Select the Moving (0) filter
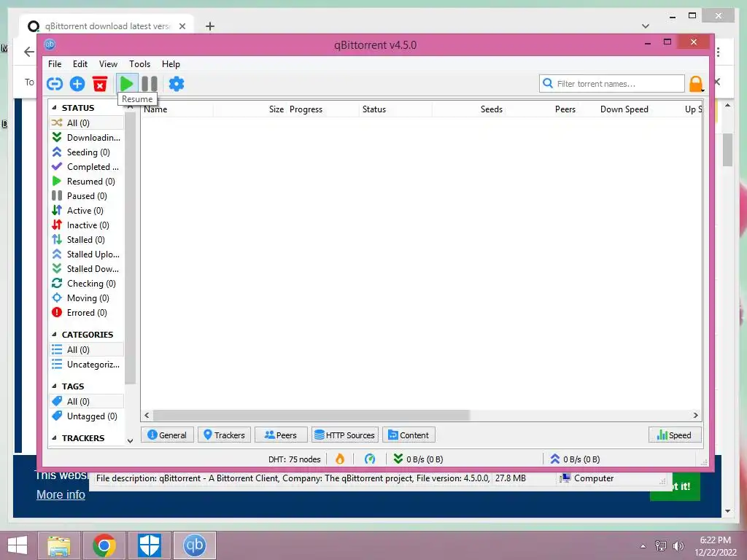This screenshot has height=560, width=747. 86,298
